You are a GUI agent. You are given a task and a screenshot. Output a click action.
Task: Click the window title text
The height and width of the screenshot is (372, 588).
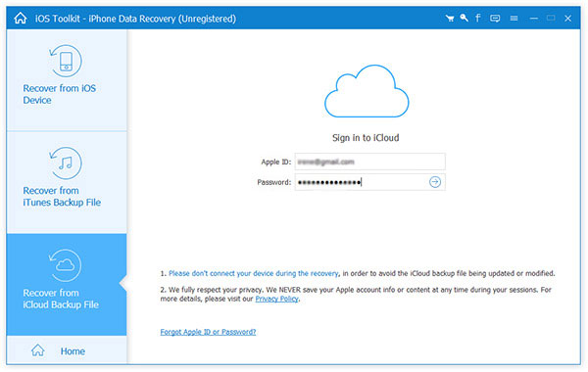coord(135,19)
